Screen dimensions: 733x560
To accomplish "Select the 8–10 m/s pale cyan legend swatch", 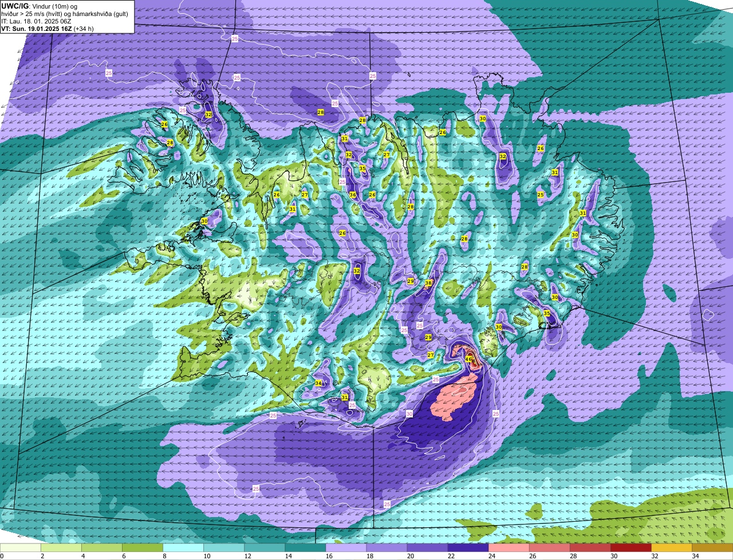I will tap(183, 548).
